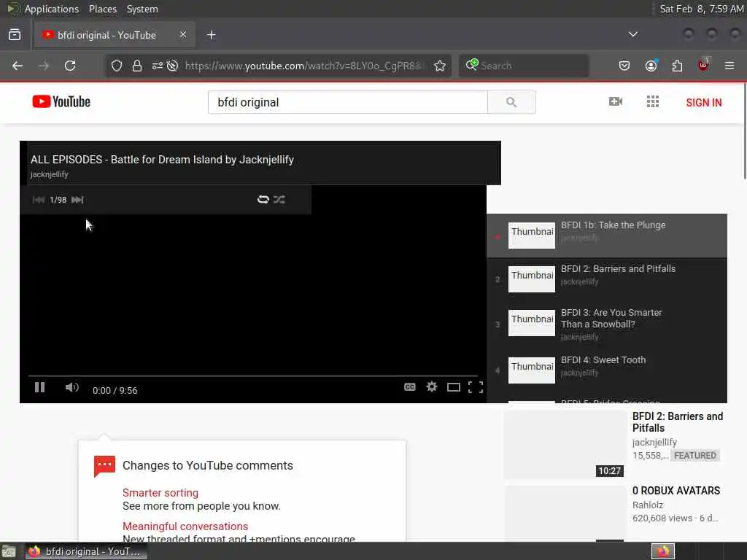Open the player settings gear
This screenshot has height=560, width=747.
432,387
